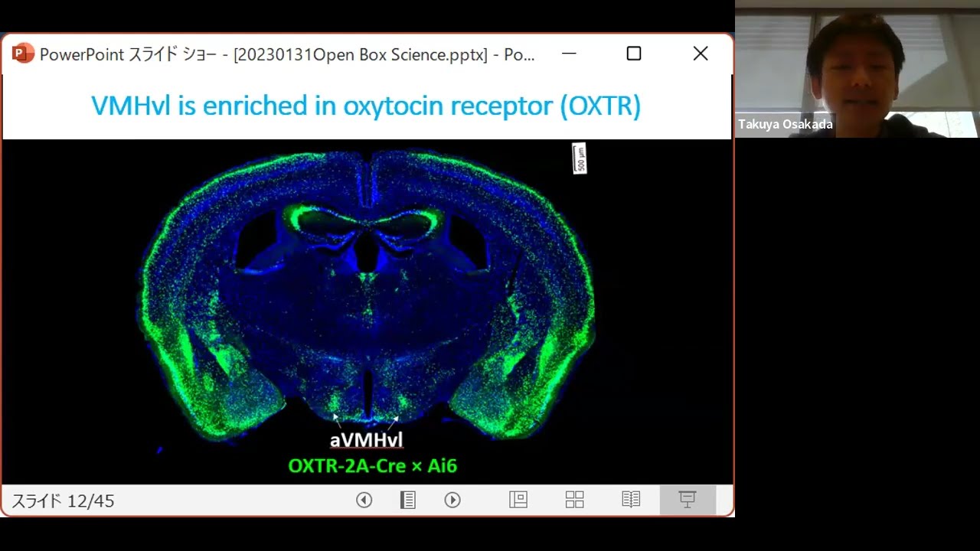Open the slide list menu icon
The width and height of the screenshot is (980, 551).
point(408,500)
